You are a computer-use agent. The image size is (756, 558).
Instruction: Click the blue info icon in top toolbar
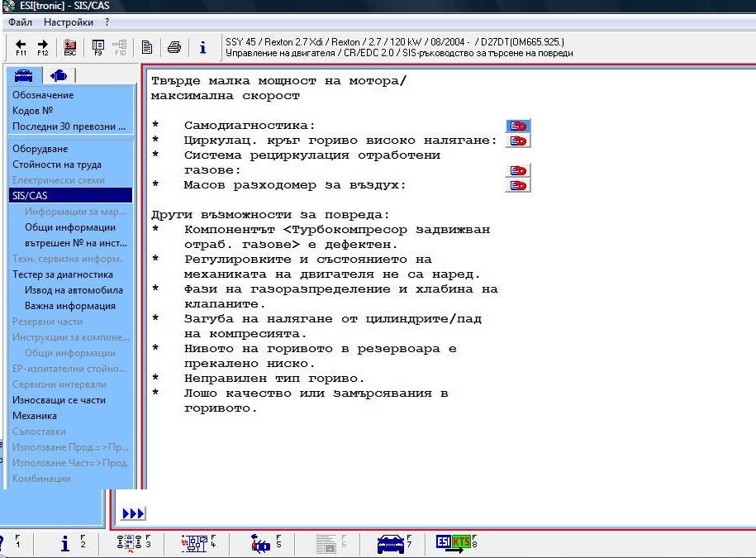tap(202, 47)
